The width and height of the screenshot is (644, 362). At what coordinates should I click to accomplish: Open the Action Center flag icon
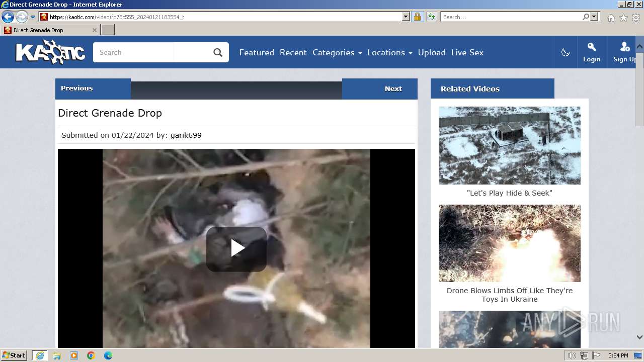pos(596,355)
